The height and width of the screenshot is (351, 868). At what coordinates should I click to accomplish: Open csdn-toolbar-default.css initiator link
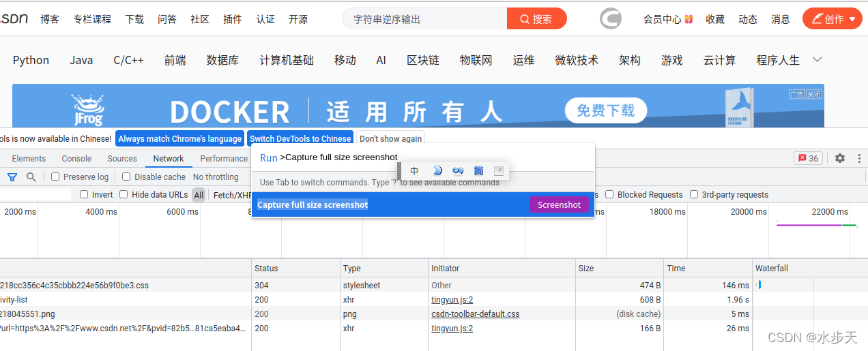coord(475,314)
